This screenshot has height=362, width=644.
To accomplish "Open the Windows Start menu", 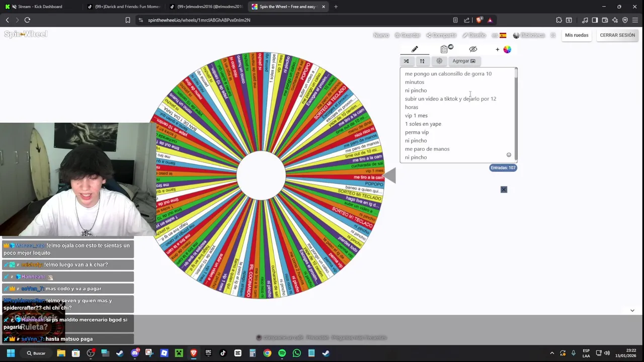I will tap(11, 353).
